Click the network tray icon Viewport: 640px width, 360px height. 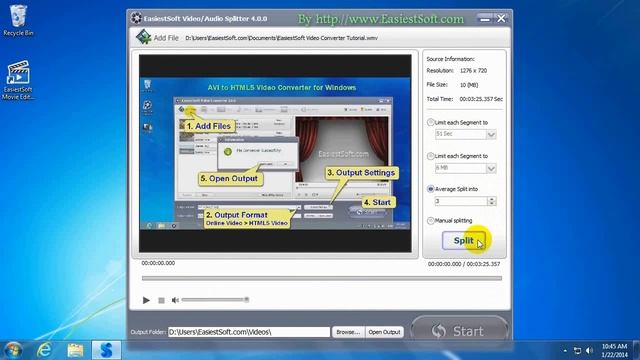point(577,351)
